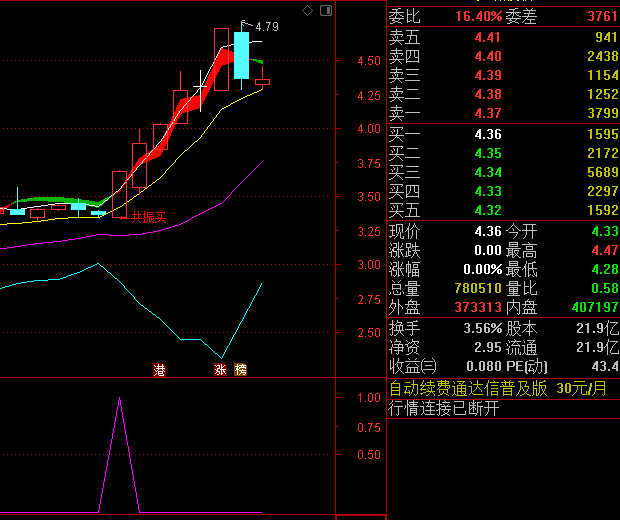Open the 榜 marker below the chart
Image resolution: width=620 pixels, height=520 pixels.
click(240, 370)
